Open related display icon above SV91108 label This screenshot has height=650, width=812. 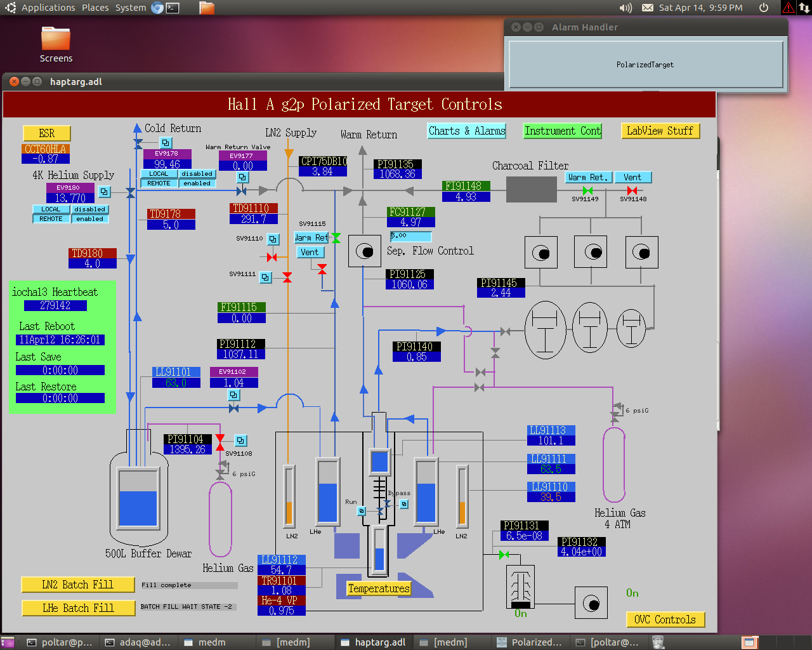tap(240, 440)
